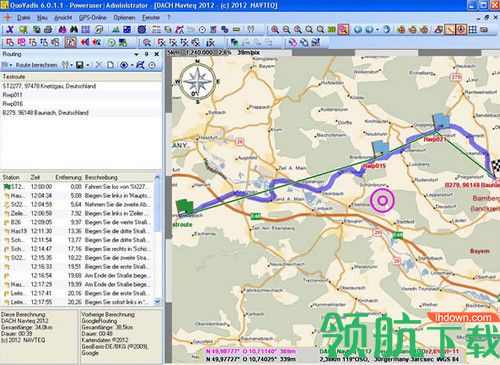Go back to previous map view arrow

tap(358, 30)
